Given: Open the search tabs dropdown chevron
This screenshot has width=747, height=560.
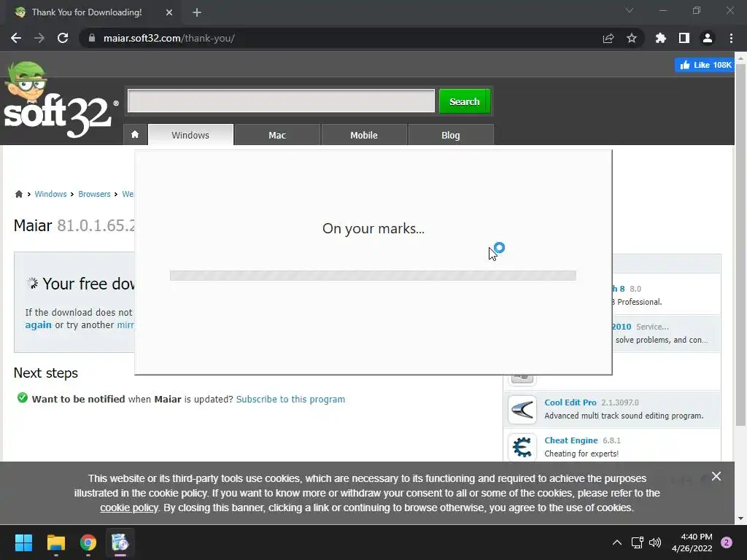Looking at the screenshot, I should click(630, 10).
